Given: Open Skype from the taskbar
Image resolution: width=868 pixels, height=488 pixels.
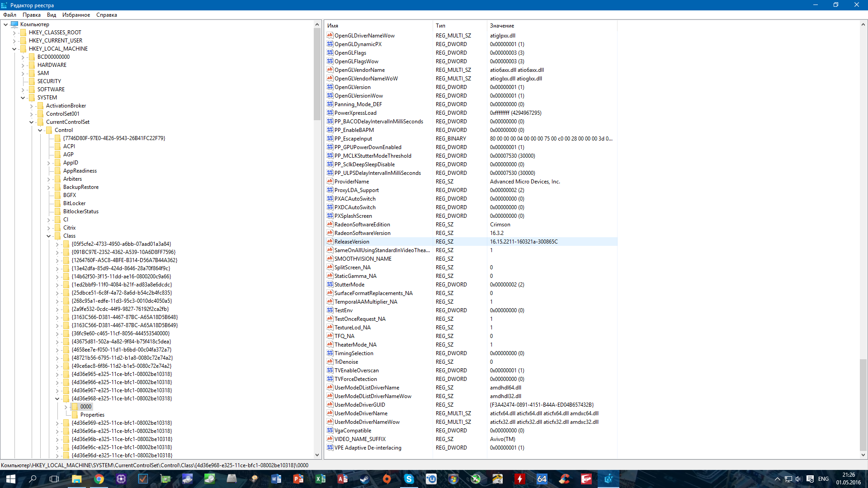Looking at the screenshot, I should (409, 479).
